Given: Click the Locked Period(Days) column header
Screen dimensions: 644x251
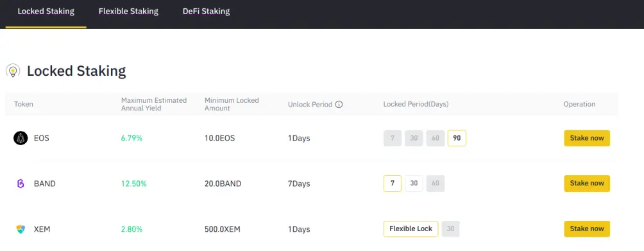Looking at the screenshot, I should [416, 105].
